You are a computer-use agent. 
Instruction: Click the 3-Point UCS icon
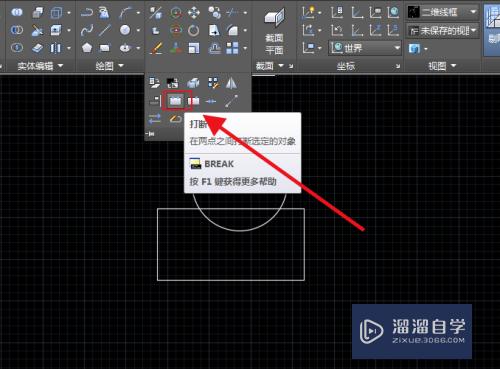pyautogui.click(x=393, y=30)
